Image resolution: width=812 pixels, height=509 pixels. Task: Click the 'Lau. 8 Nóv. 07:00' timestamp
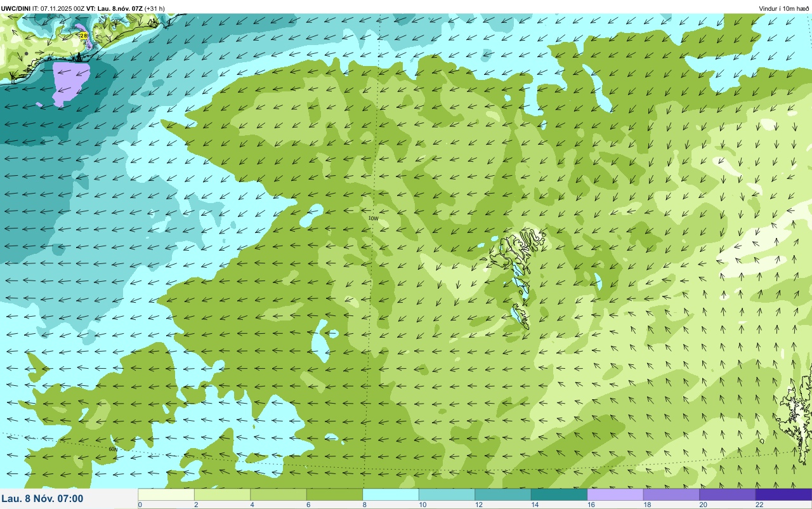click(x=42, y=499)
